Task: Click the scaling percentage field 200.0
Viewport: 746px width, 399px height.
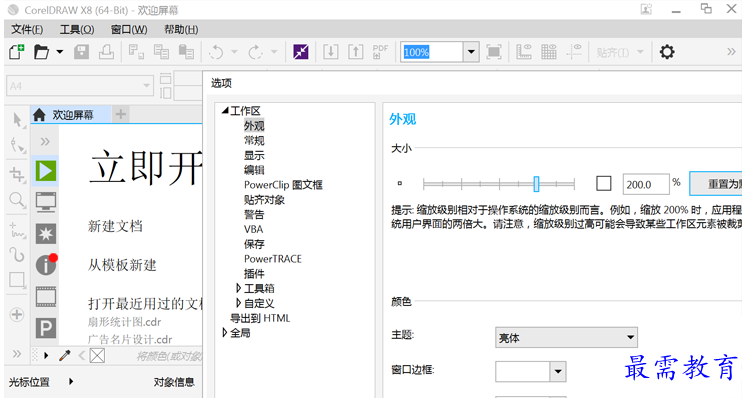Action: pyautogui.click(x=646, y=185)
